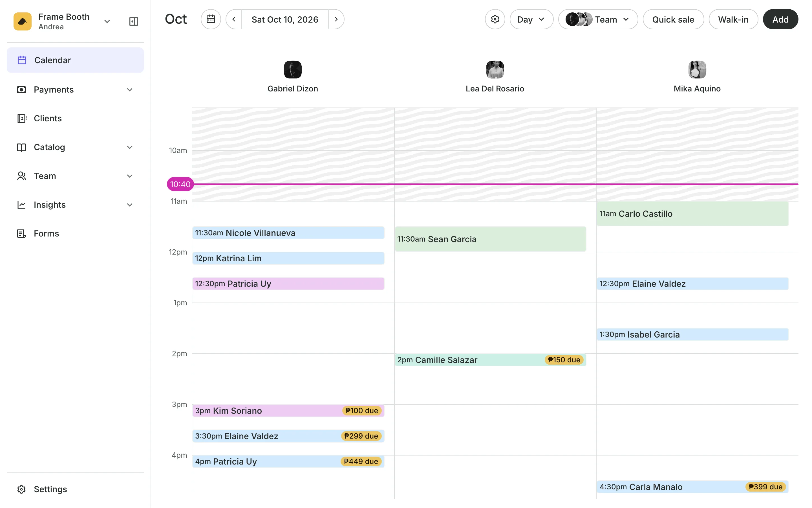812x508 pixels.
Task: Click the Quick sale button
Action: 673,19
